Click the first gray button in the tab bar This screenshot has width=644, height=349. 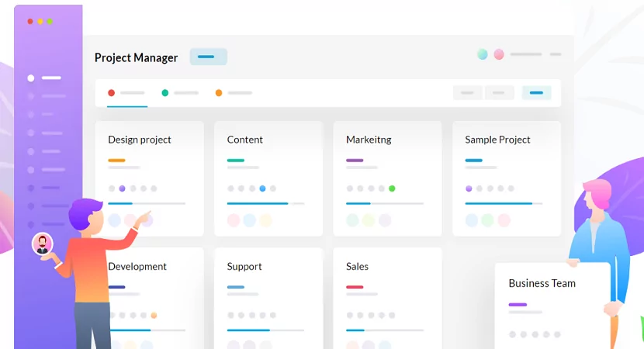point(467,93)
